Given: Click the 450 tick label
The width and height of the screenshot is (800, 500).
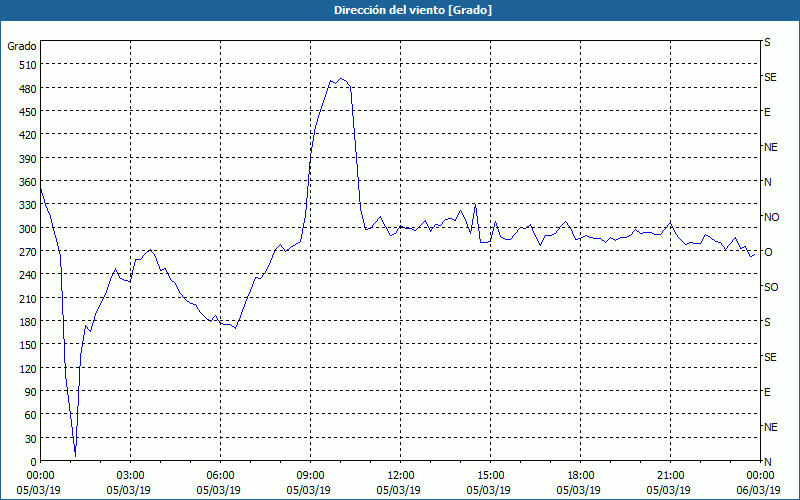Looking at the screenshot, I should (x=28, y=112).
